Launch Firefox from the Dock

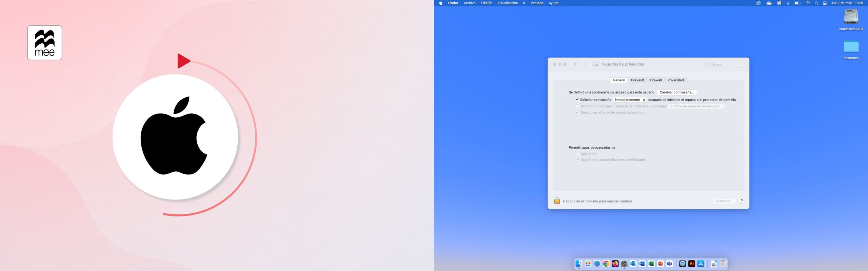(x=615, y=264)
